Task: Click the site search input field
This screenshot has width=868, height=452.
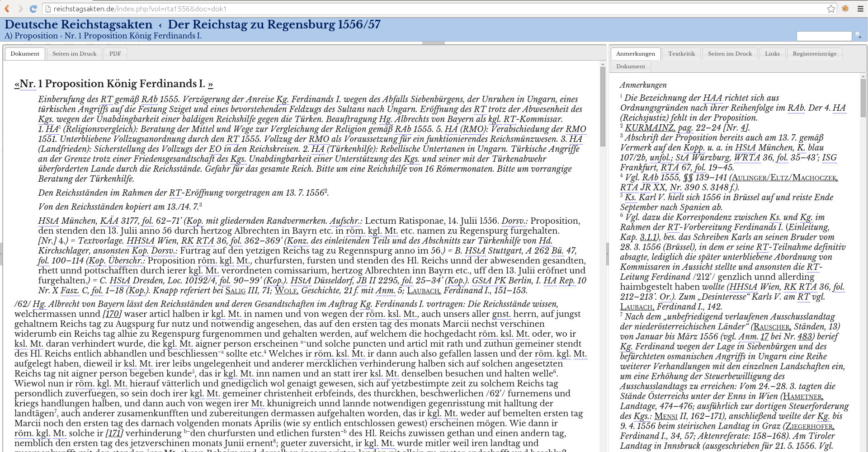Action: click(824, 36)
